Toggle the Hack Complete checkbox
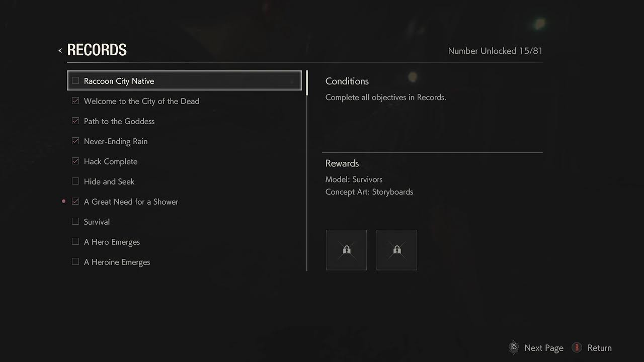Screen dimensions: 644x362 [75, 161]
